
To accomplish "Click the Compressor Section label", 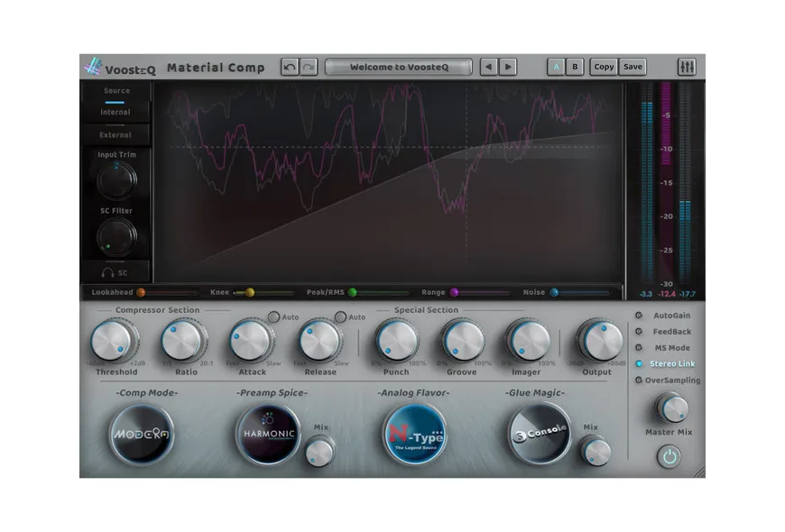I will click(158, 310).
